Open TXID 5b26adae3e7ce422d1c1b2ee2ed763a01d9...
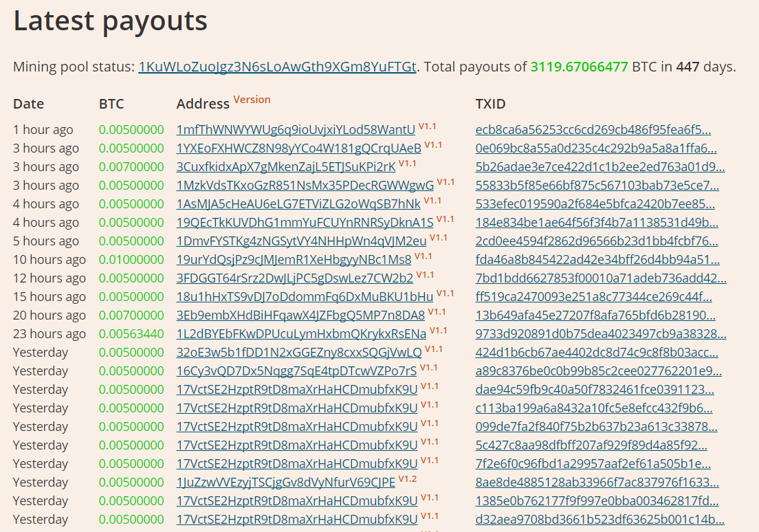The image size is (759, 532). [599, 166]
